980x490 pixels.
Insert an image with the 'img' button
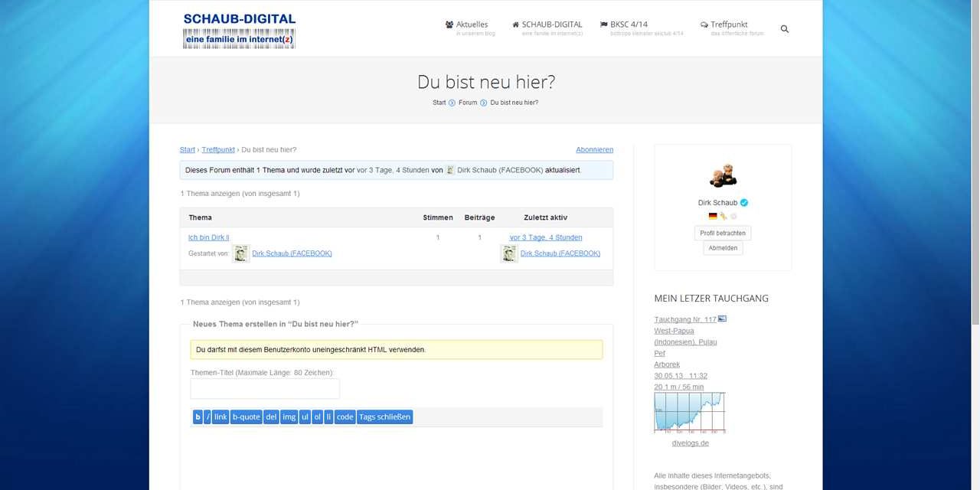click(289, 417)
